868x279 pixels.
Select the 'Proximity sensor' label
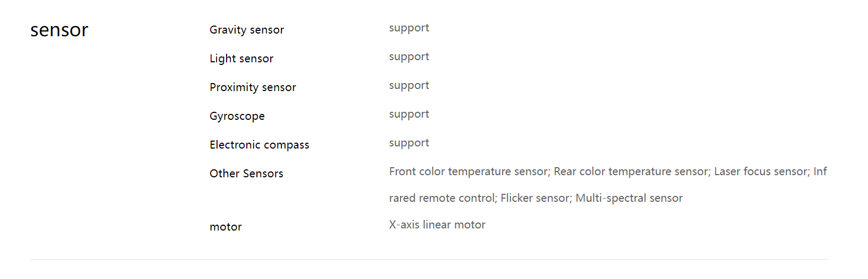(253, 87)
